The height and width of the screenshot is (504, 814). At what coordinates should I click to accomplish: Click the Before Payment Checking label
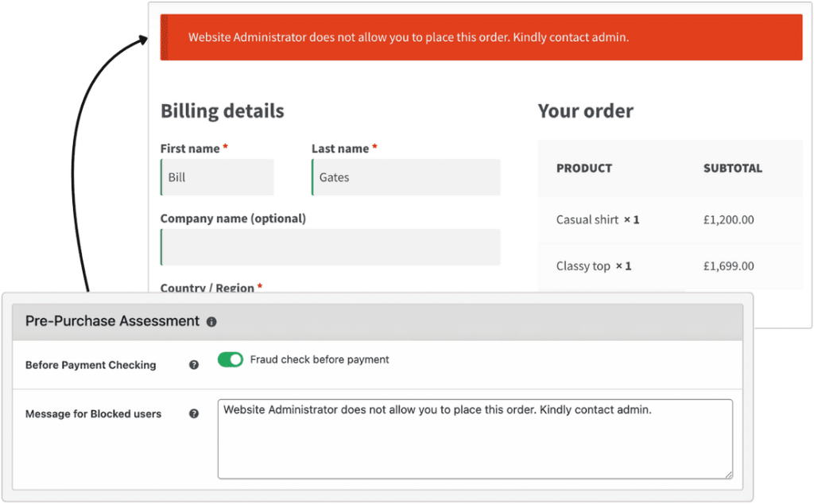(91, 366)
